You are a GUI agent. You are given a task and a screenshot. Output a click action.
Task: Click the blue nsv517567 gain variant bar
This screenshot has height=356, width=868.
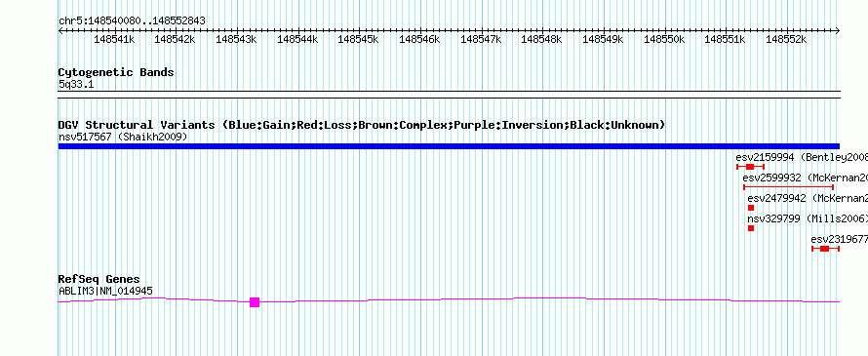[449, 146]
